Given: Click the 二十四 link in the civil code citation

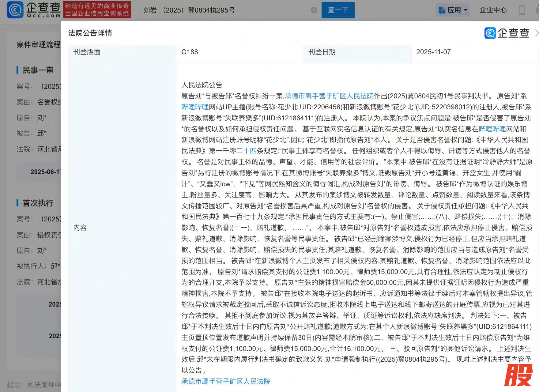Looking at the screenshot, I should (x=246, y=151).
